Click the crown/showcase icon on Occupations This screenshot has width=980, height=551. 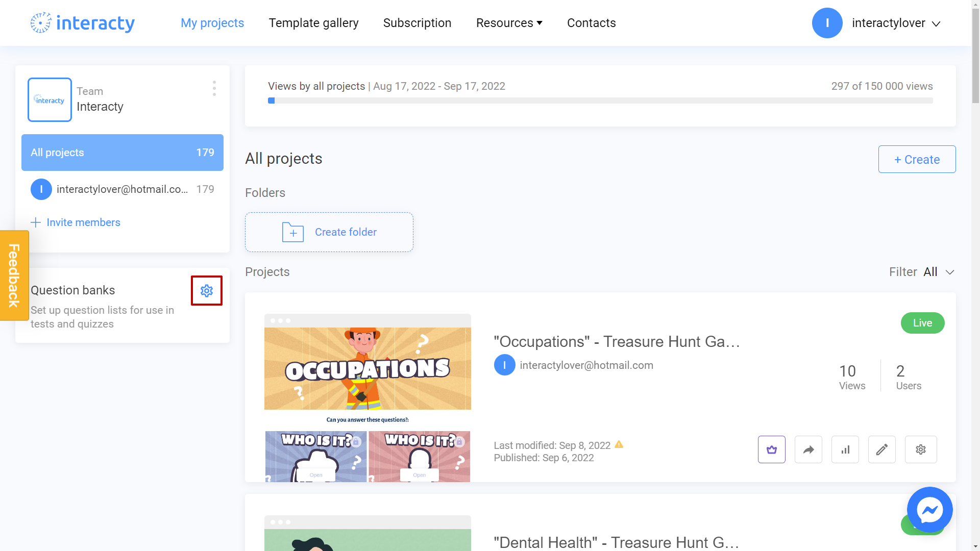(x=771, y=449)
